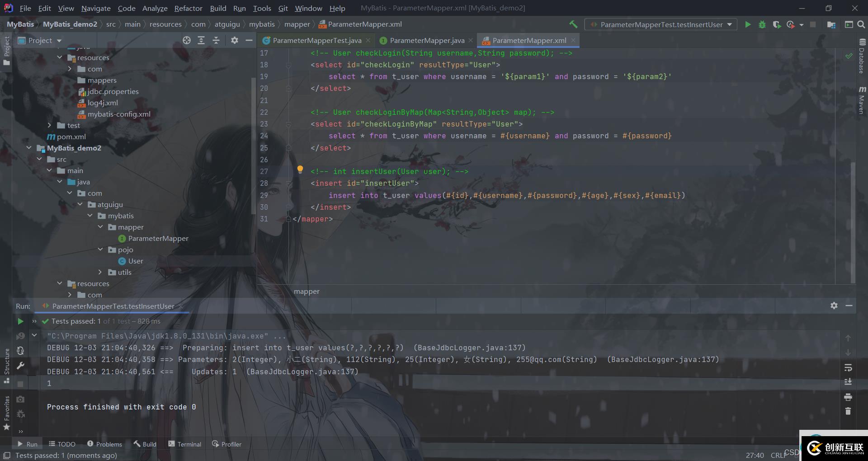Screen dimensions: 868x461
Task: Open the Search Everywhere magnifier
Action: click(x=861, y=24)
